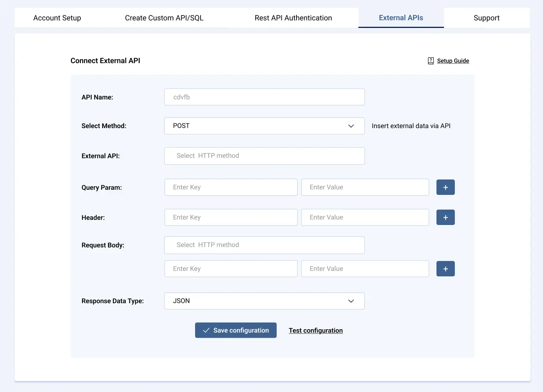
Task: Click the External API input field
Action: click(264, 156)
